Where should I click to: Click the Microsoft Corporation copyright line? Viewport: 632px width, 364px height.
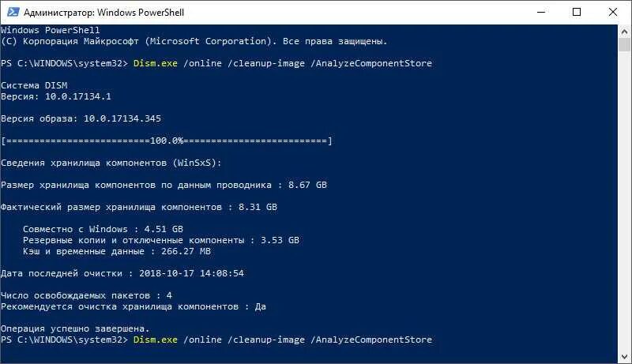click(194, 41)
